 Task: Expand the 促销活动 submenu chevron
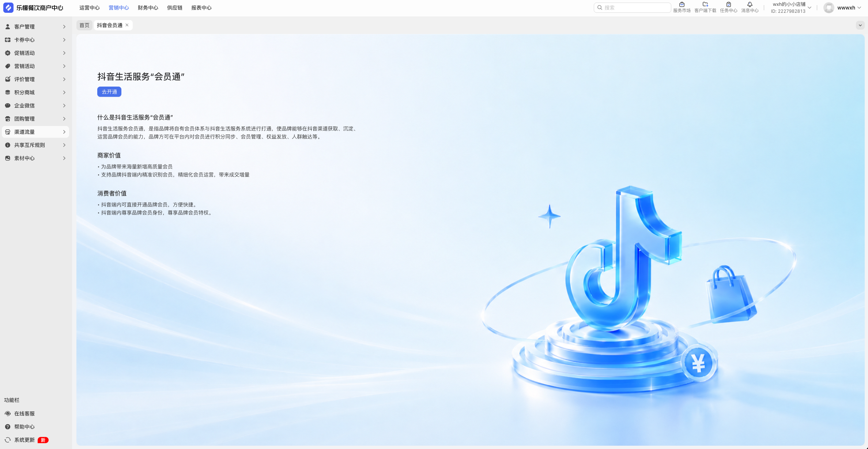coord(64,53)
